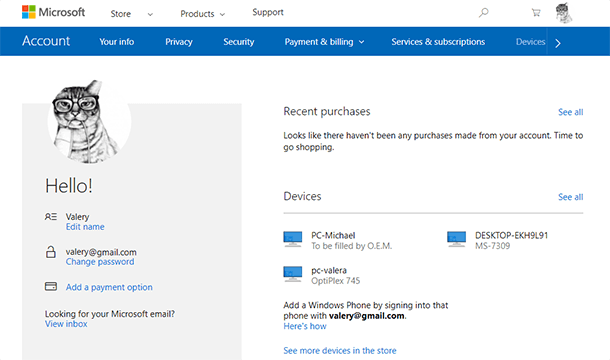Click the Hello! greeting heading
The height and width of the screenshot is (360, 610).
click(69, 186)
